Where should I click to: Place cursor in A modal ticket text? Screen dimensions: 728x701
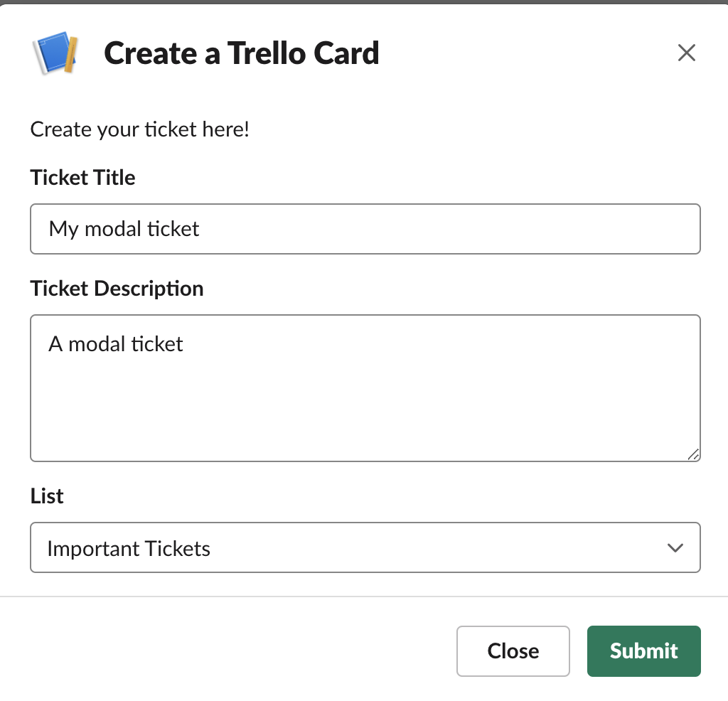click(116, 344)
